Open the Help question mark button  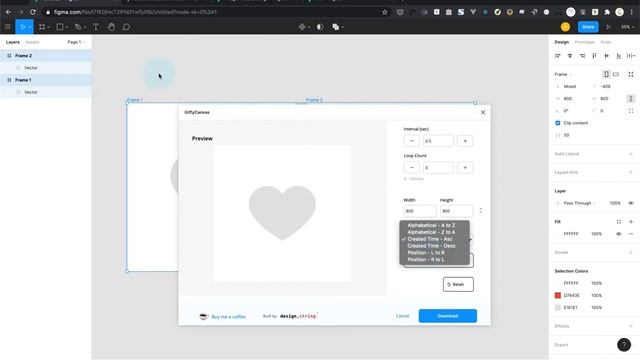click(624, 345)
